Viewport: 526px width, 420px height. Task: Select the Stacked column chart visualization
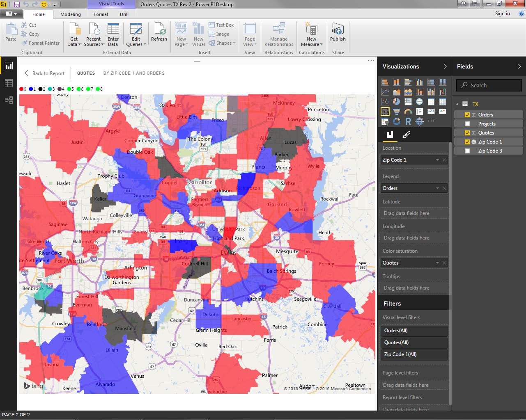click(396, 82)
